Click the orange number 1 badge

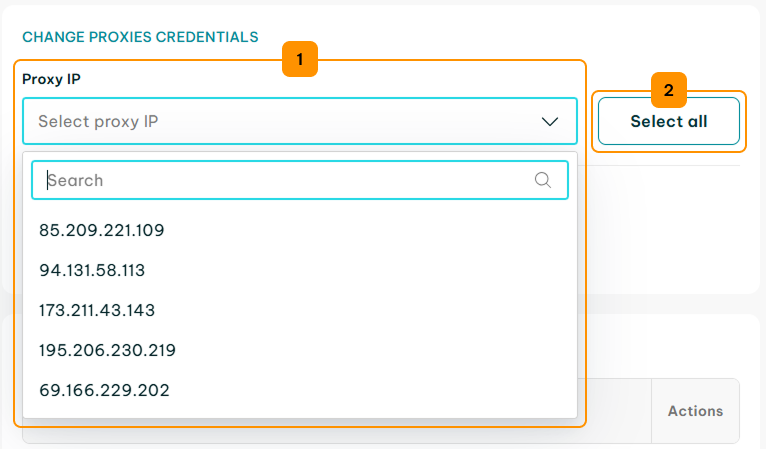(300, 59)
